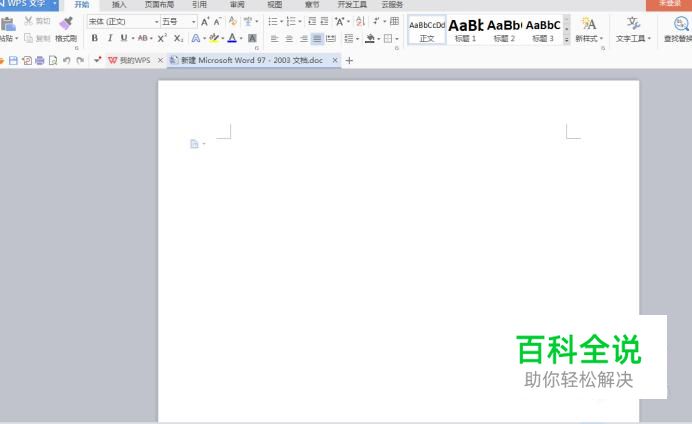This screenshot has width=692, height=424.
Task: Click the Redo arrow icon
Action: (x=80, y=60)
